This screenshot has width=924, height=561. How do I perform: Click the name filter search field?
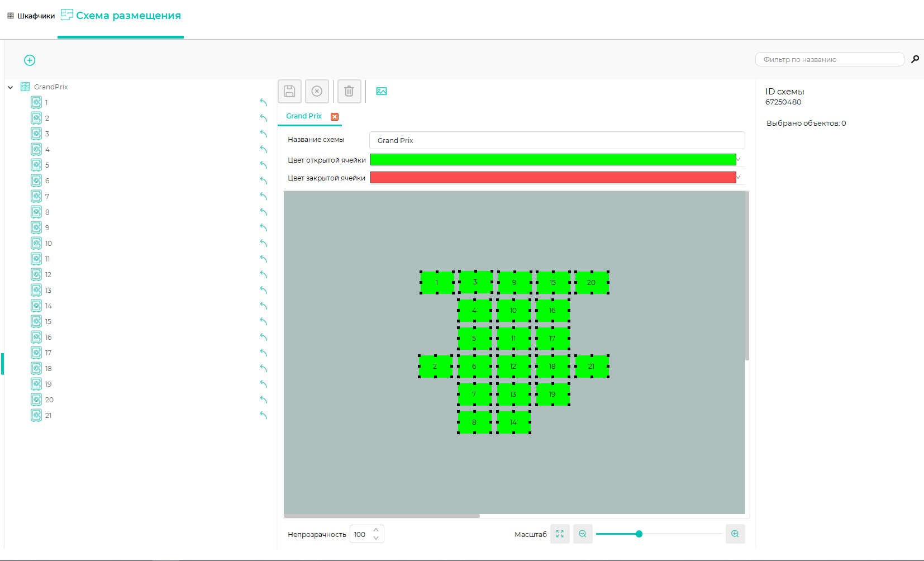(830, 59)
